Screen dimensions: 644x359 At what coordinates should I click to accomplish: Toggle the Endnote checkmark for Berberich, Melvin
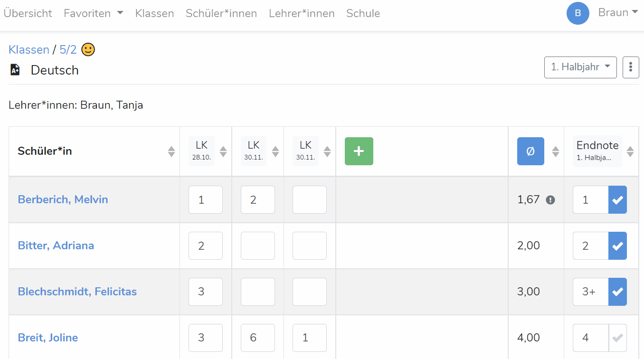(x=617, y=200)
